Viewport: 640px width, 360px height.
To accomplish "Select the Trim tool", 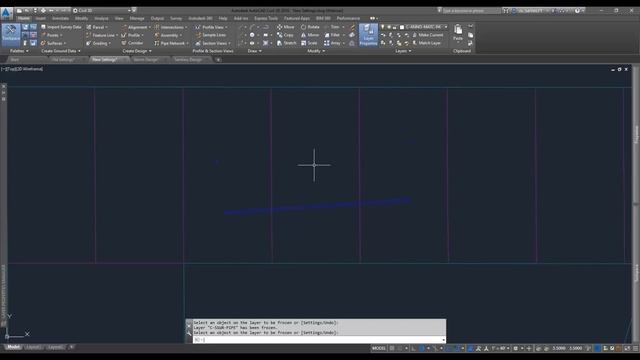I will pyautogui.click(x=333, y=27).
